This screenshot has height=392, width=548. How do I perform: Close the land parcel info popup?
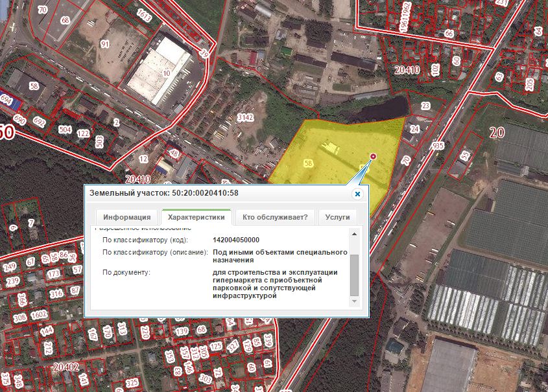tap(357, 194)
